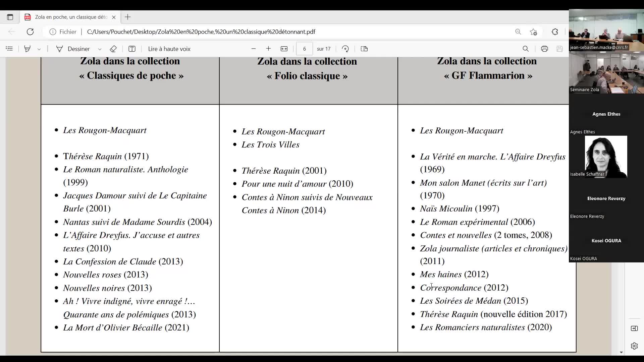644x362 pixels.
Task: Click 'Thérèse Raquin (1971)' entry
Action: click(106, 156)
